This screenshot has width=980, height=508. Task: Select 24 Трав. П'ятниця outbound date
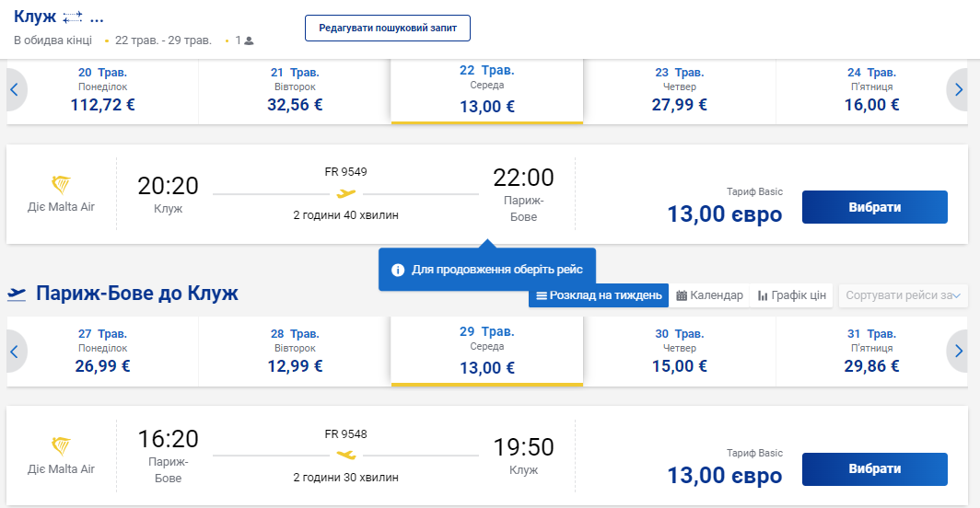click(x=871, y=92)
